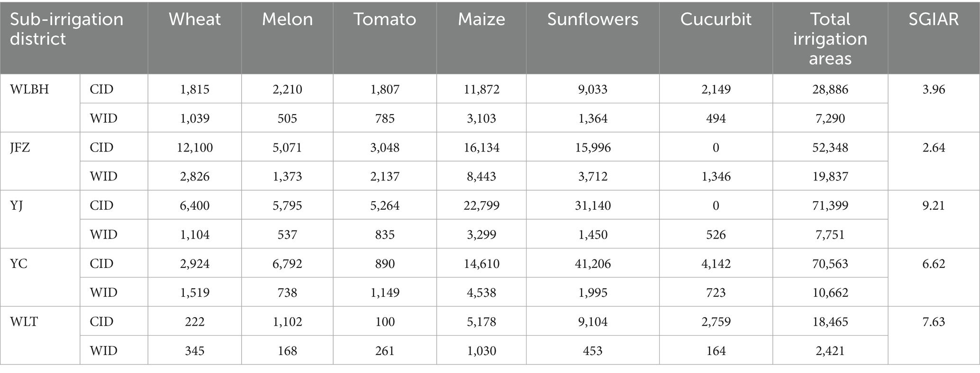980x373 pixels.
Task: Select the WLT district row label
Action: (x=24, y=322)
